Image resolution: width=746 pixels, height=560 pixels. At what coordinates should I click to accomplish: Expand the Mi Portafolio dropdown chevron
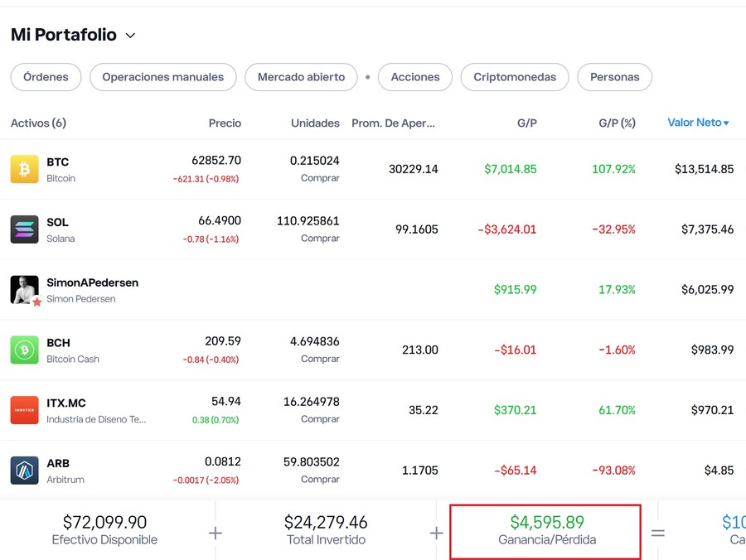130,36
